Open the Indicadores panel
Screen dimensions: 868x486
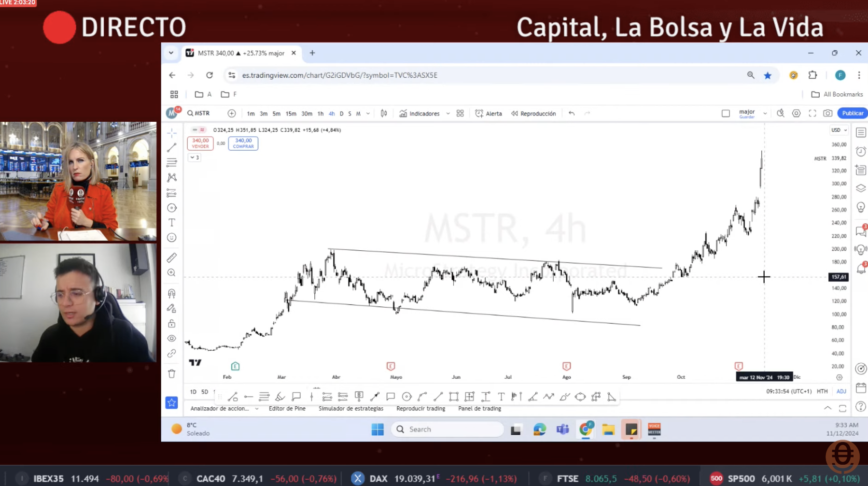pyautogui.click(x=420, y=114)
